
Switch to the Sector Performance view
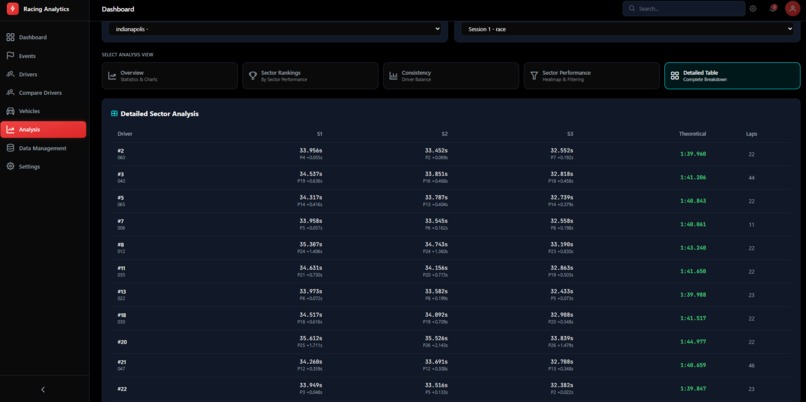[592, 76]
